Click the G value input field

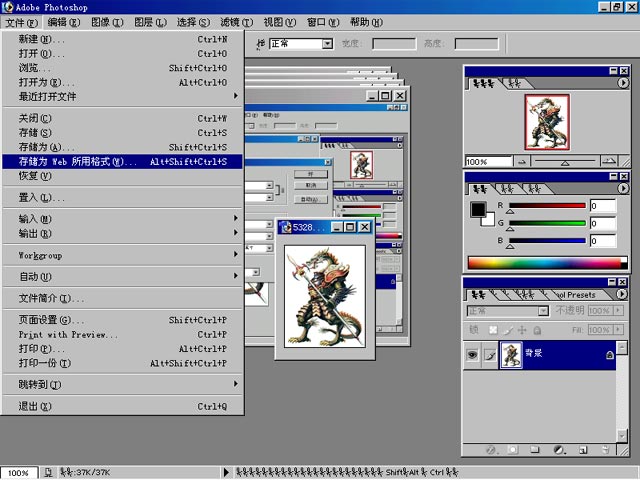(x=603, y=223)
